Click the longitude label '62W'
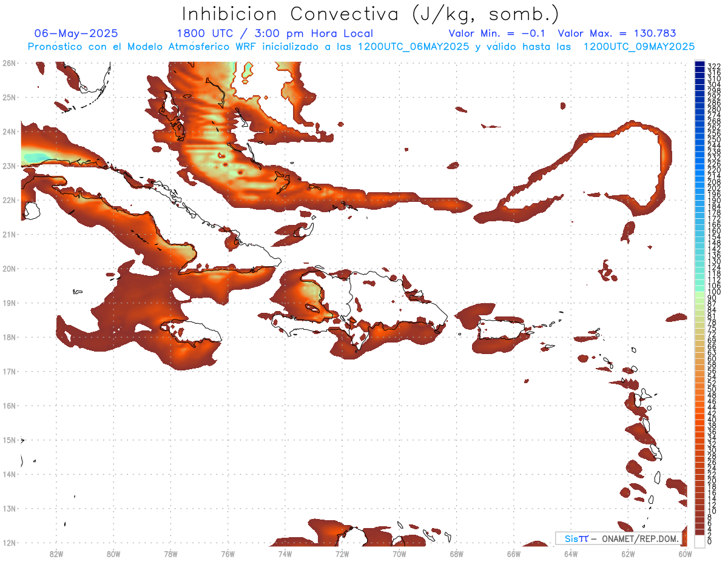 point(628,554)
